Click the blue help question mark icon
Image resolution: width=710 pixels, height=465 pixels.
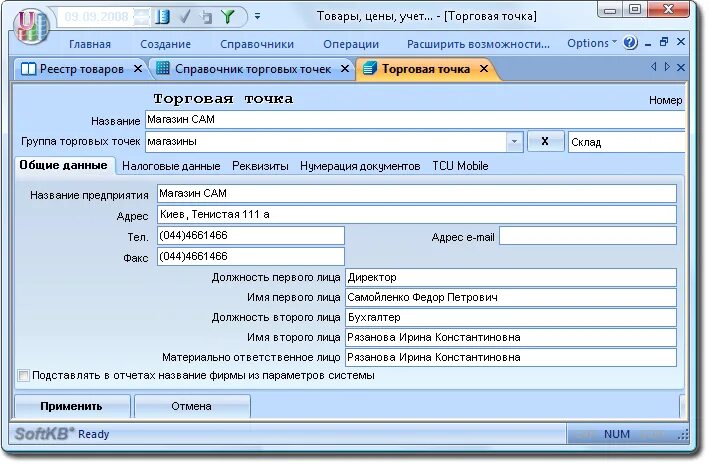pyautogui.click(x=630, y=43)
